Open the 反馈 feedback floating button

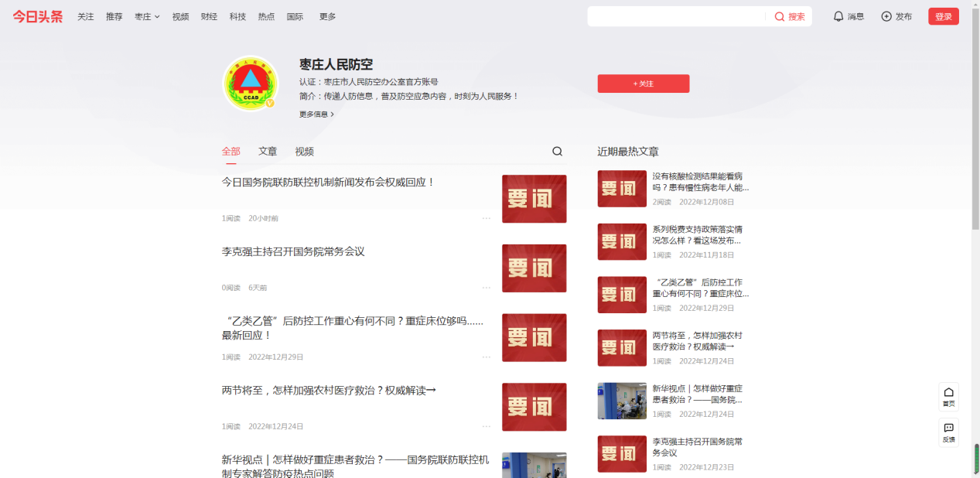coord(948,432)
